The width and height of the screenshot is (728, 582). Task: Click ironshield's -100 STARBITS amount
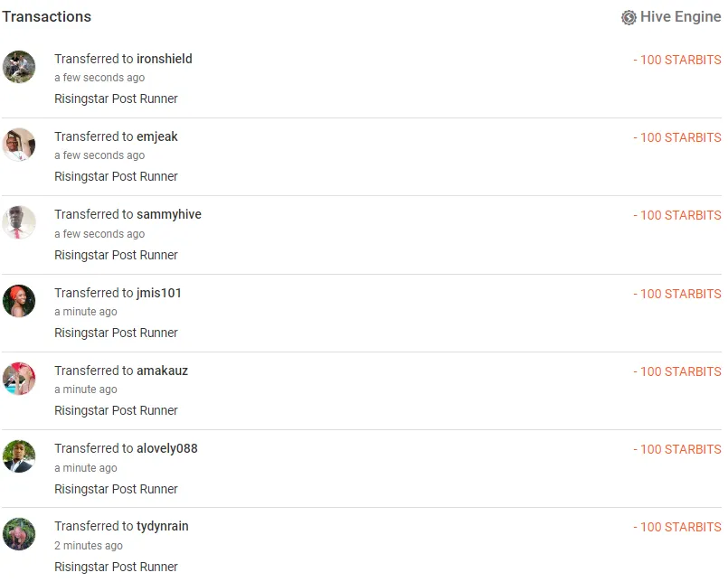(676, 60)
